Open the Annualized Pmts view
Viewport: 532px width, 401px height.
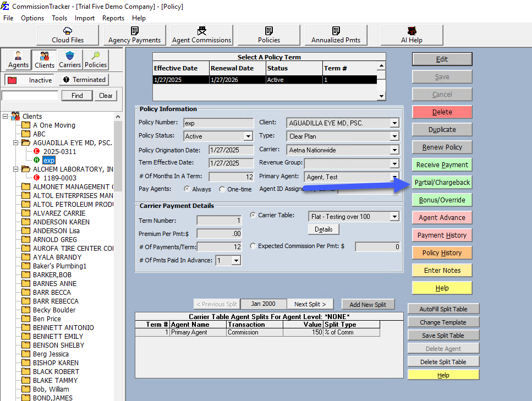(336, 35)
